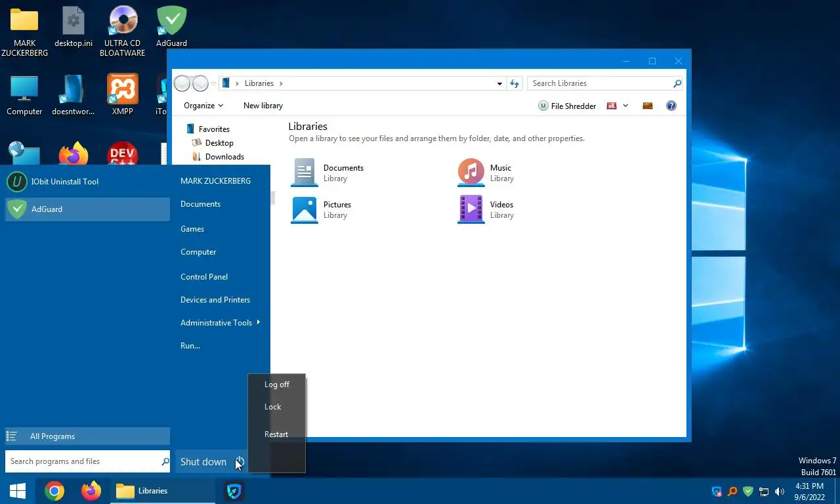Click the Search Libraries magnifier icon

(677, 83)
